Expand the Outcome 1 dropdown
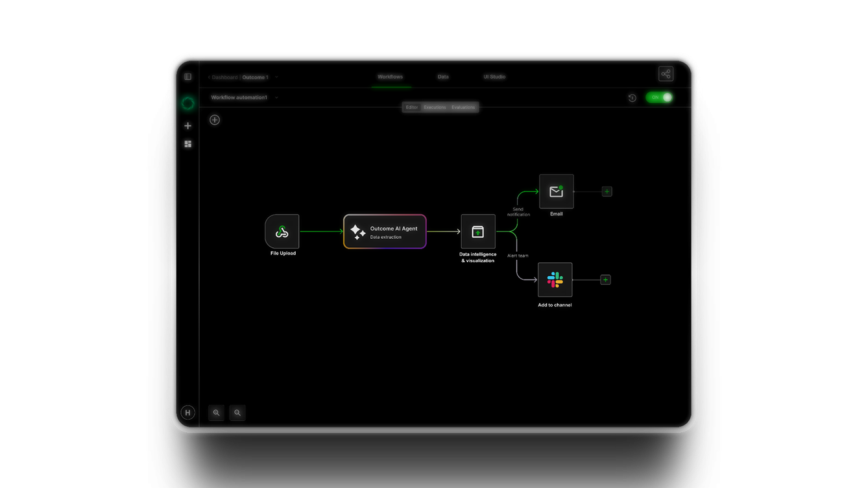This screenshot has width=868, height=488. [x=275, y=77]
